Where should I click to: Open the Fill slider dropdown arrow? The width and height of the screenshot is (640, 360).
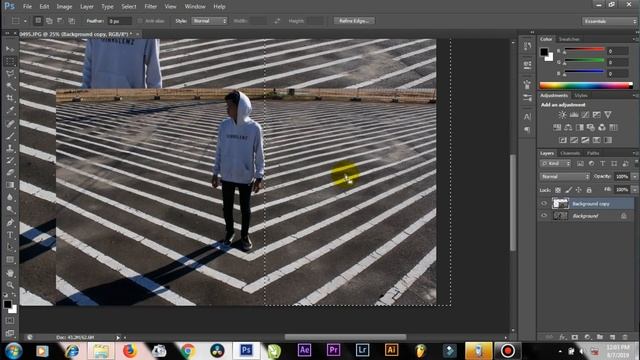(635, 190)
